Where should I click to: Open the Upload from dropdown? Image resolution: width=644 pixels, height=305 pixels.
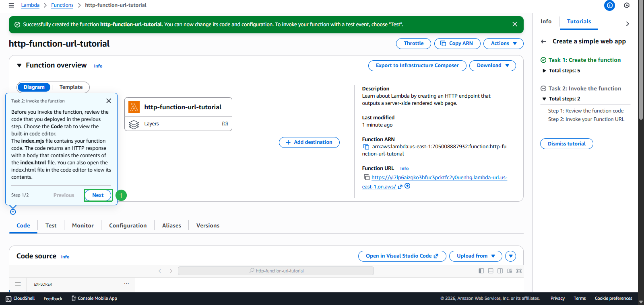pos(475,256)
